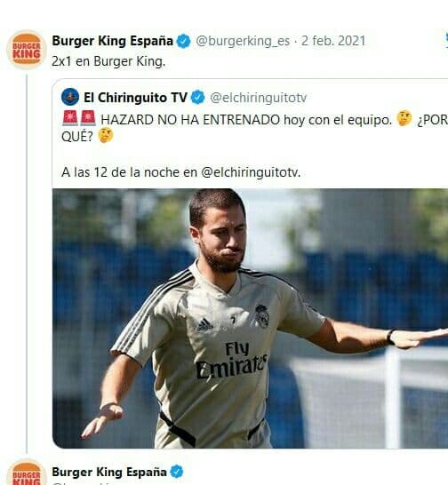Click thinking emoji after 'equipo.'

click(x=404, y=118)
